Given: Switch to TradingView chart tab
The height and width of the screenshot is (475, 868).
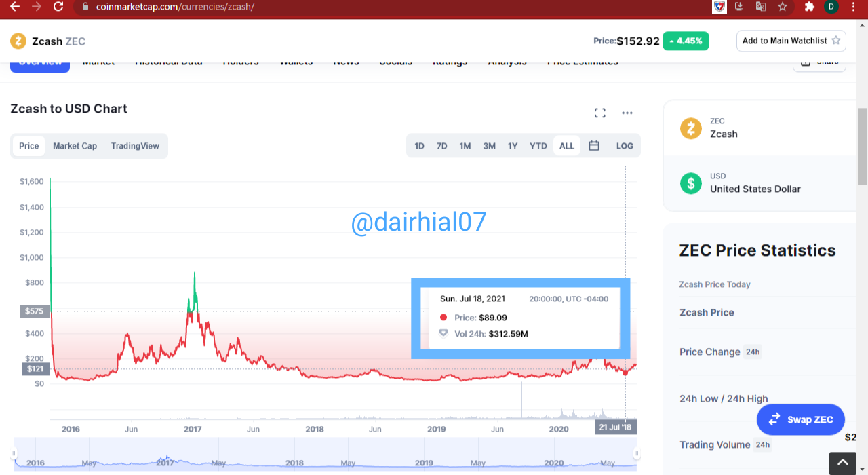Looking at the screenshot, I should 135,146.
